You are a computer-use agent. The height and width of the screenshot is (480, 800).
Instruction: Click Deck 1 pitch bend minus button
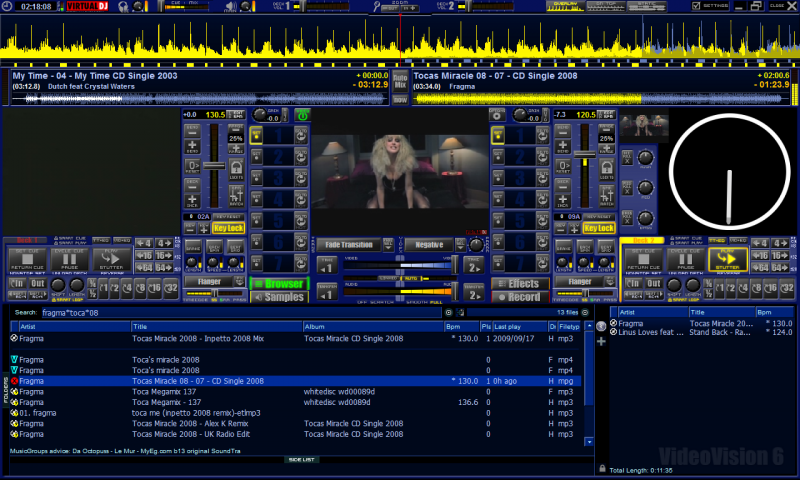click(192, 132)
